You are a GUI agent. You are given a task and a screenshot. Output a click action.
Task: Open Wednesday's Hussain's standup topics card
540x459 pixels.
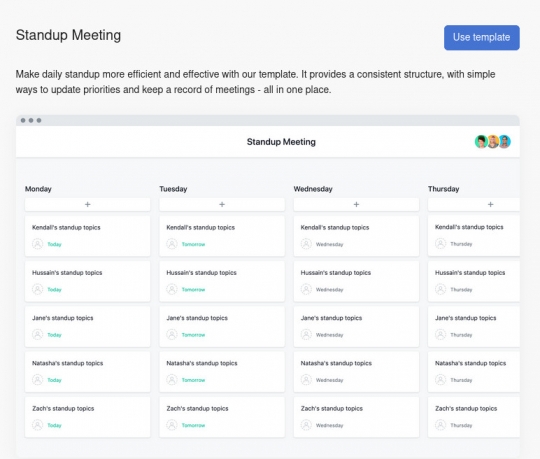click(x=356, y=281)
